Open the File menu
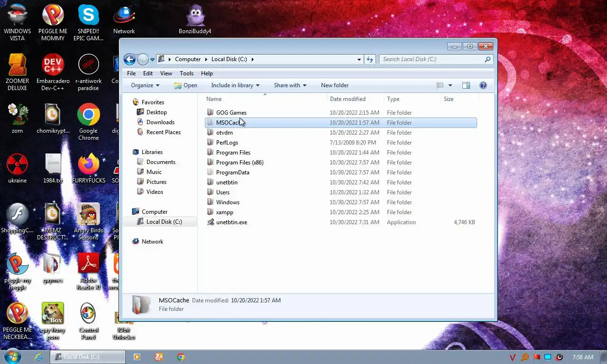 tap(131, 73)
